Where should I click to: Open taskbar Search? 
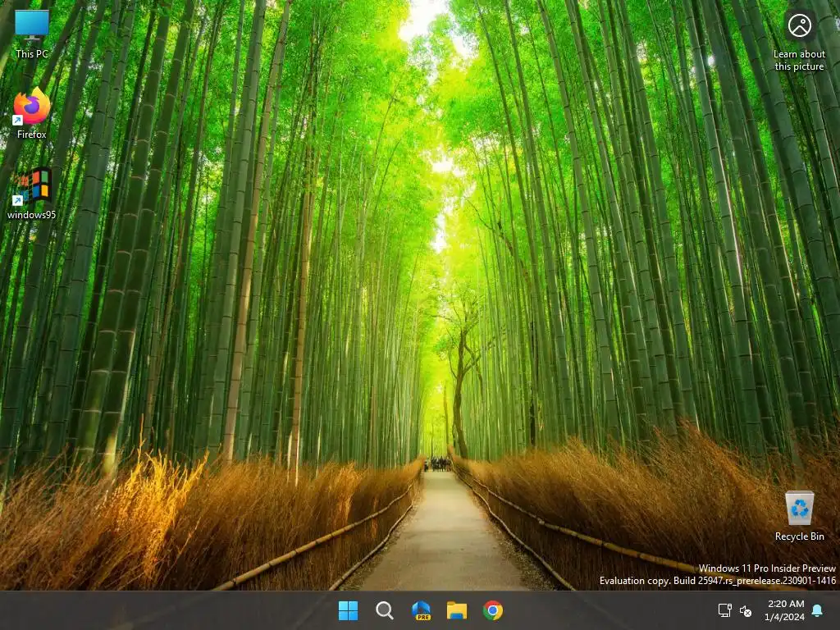click(x=384, y=610)
